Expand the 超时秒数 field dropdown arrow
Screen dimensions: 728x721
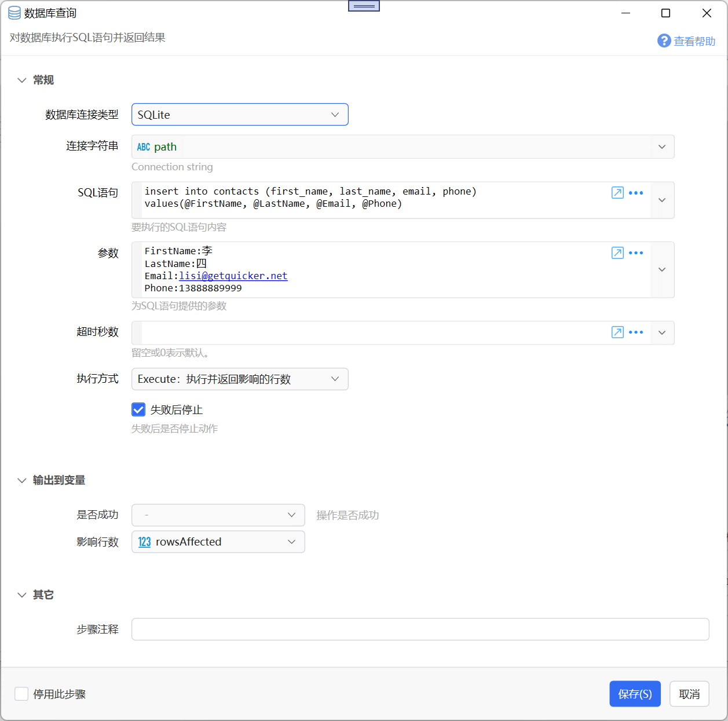coord(662,333)
